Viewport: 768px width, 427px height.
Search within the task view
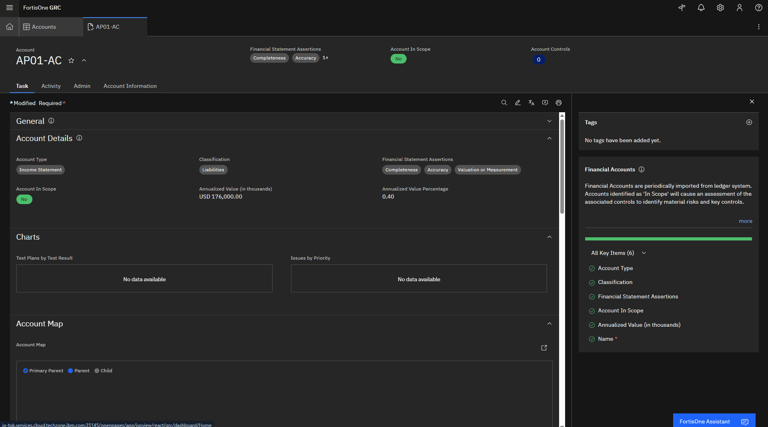(504, 103)
